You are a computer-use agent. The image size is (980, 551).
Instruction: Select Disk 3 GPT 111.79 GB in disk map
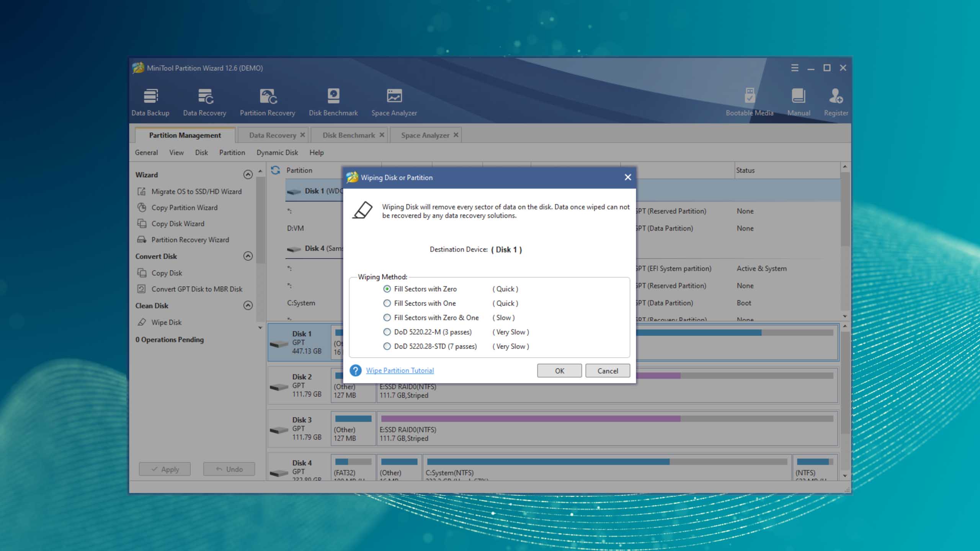[x=299, y=428]
